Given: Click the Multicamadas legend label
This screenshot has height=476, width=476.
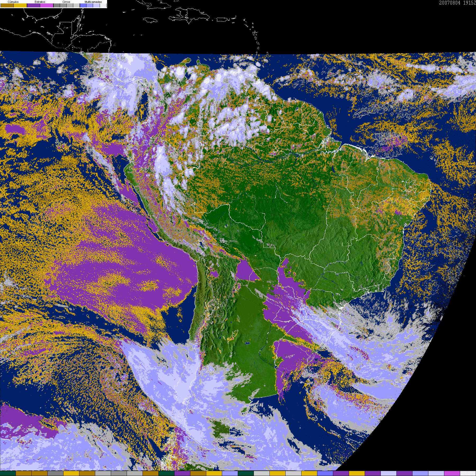Looking at the screenshot, I should (93, 2).
